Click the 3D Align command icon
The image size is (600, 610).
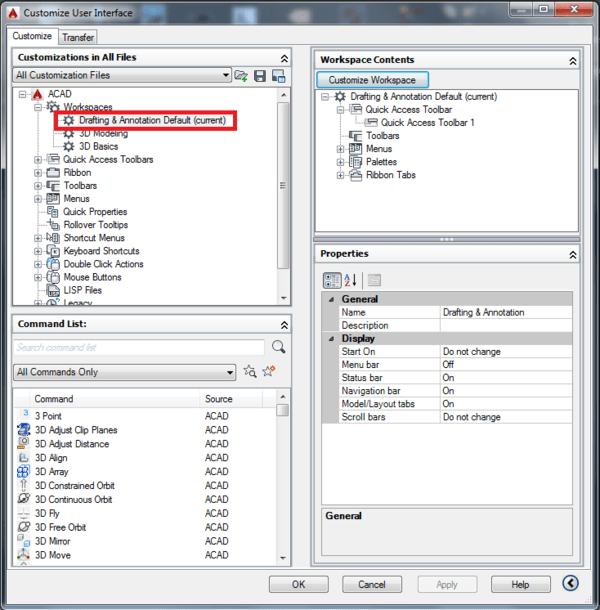pyautogui.click(x=23, y=458)
